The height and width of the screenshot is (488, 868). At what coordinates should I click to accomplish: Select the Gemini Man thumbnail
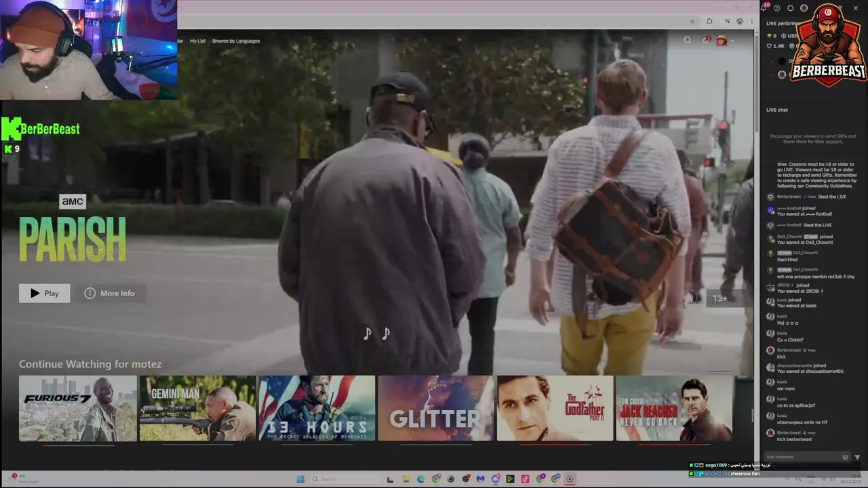(197, 408)
